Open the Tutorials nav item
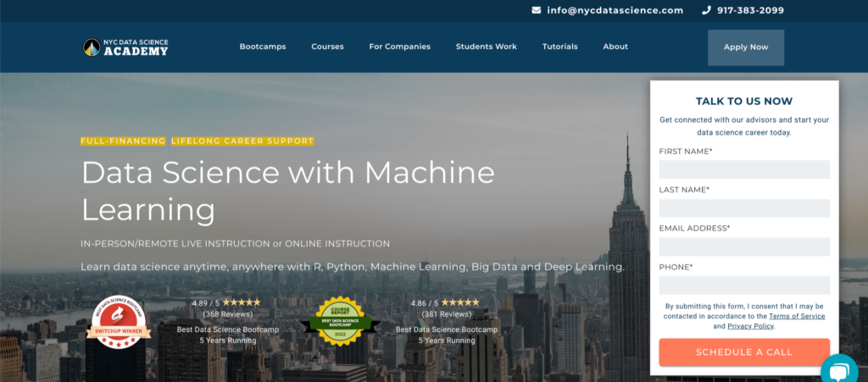868x382 pixels. [x=560, y=47]
